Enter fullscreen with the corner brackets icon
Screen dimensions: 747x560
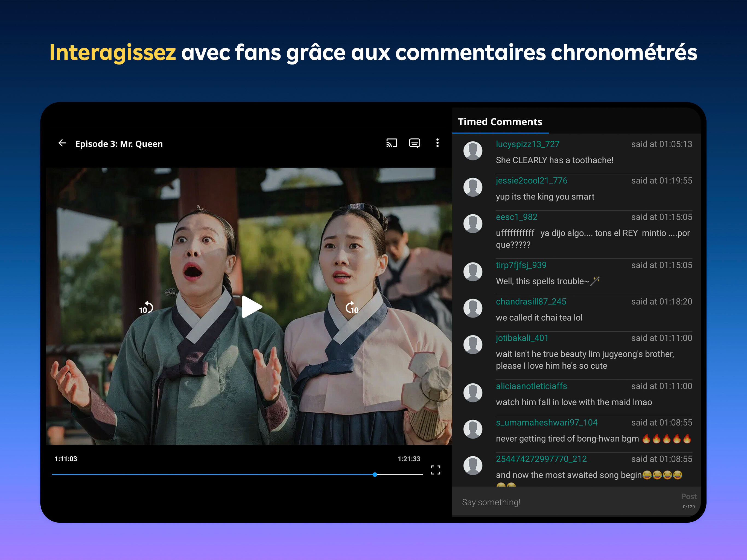click(436, 470)
